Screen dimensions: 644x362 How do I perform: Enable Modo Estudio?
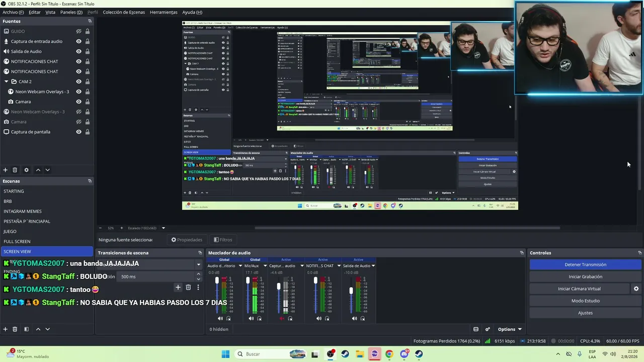click(586, 301)
